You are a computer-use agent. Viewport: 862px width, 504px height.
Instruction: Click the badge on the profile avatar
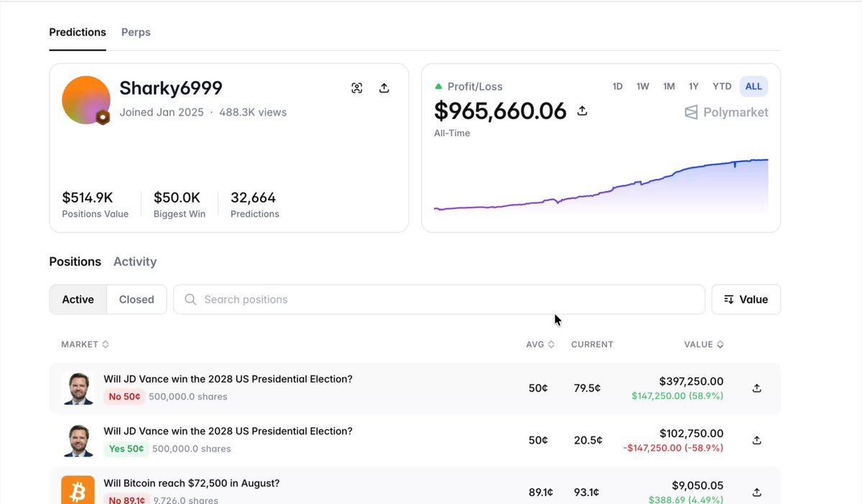103,118
